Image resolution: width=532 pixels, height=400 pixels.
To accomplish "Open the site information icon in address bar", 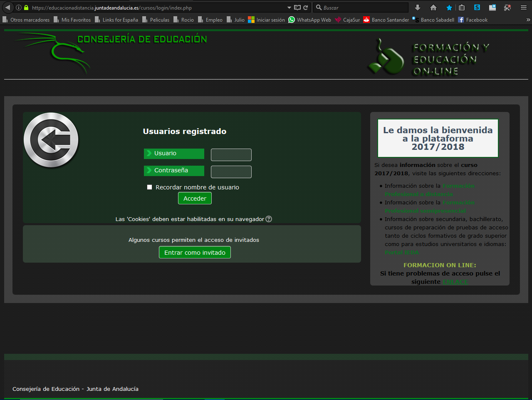I will 19,7.
